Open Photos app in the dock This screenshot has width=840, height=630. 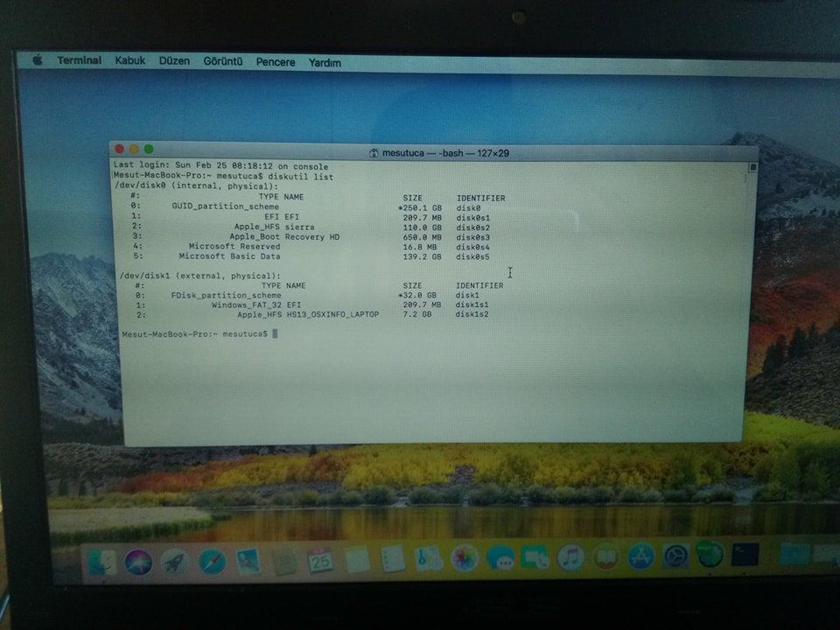click(464, 557)
